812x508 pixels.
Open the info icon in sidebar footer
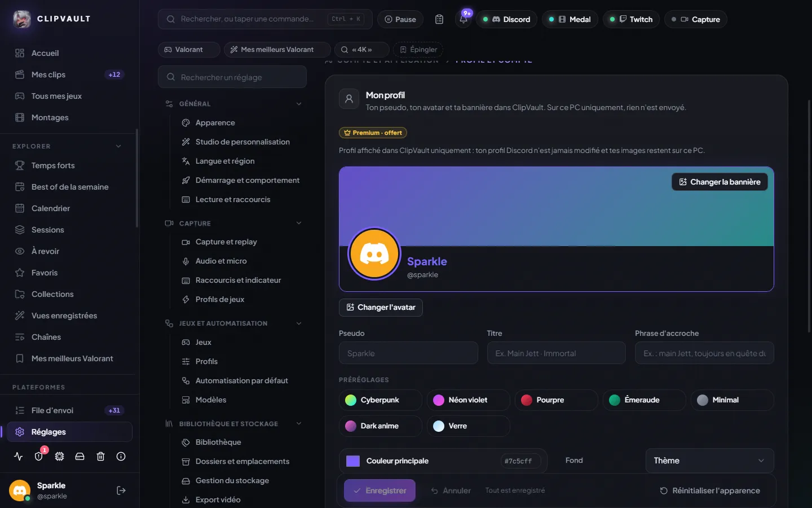pos(121,457)
